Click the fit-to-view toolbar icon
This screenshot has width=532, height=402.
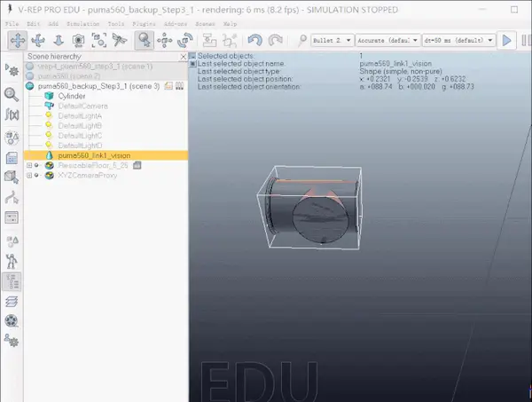pos(99,41)
